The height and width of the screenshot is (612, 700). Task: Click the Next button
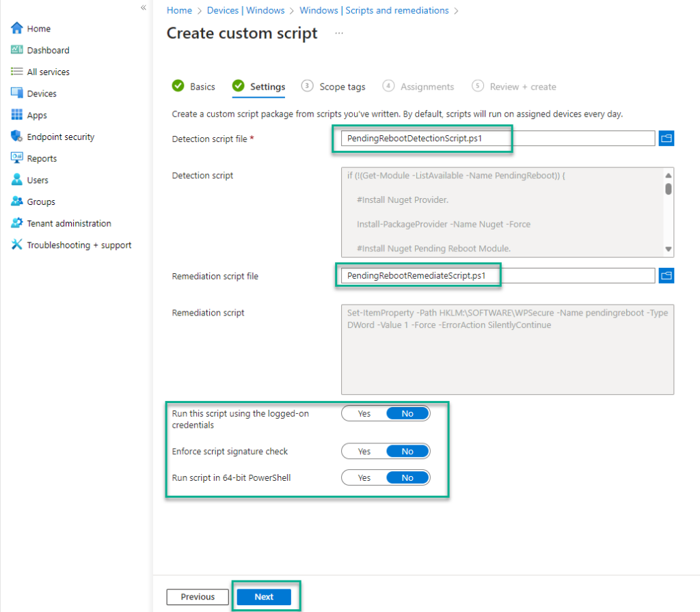[264, 597]
